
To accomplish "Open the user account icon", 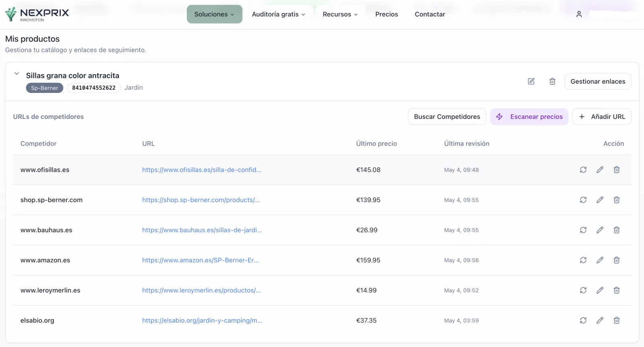I will (x=579, y=14).
